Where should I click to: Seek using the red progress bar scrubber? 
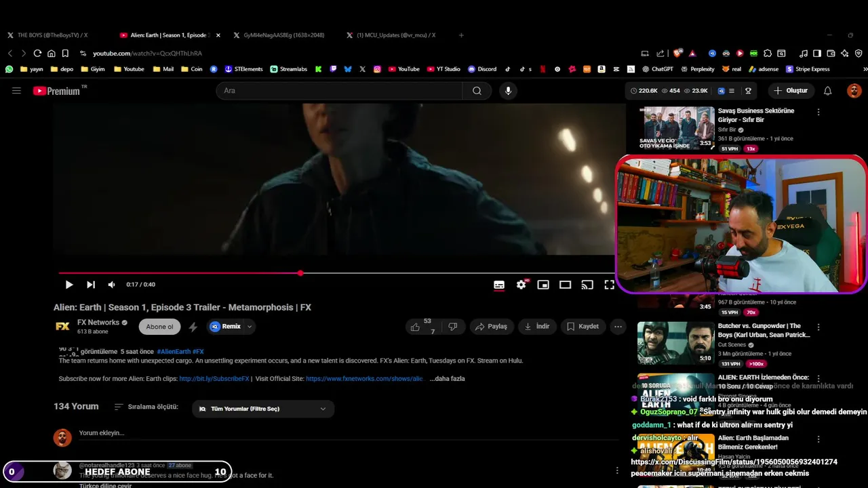[300, 273]
